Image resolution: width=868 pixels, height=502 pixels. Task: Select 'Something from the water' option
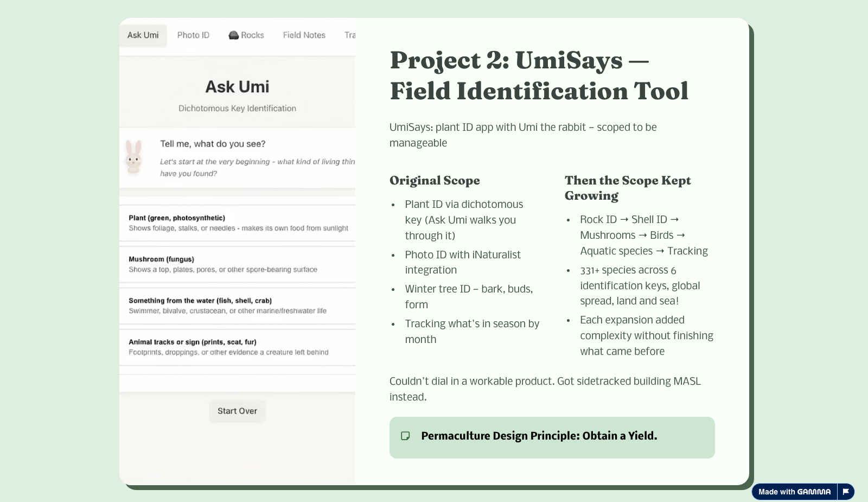click(x=238, y=306)
